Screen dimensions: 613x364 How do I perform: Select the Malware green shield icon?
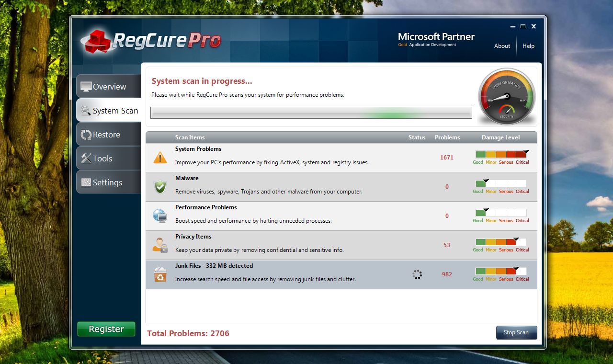tap(159, 186)
